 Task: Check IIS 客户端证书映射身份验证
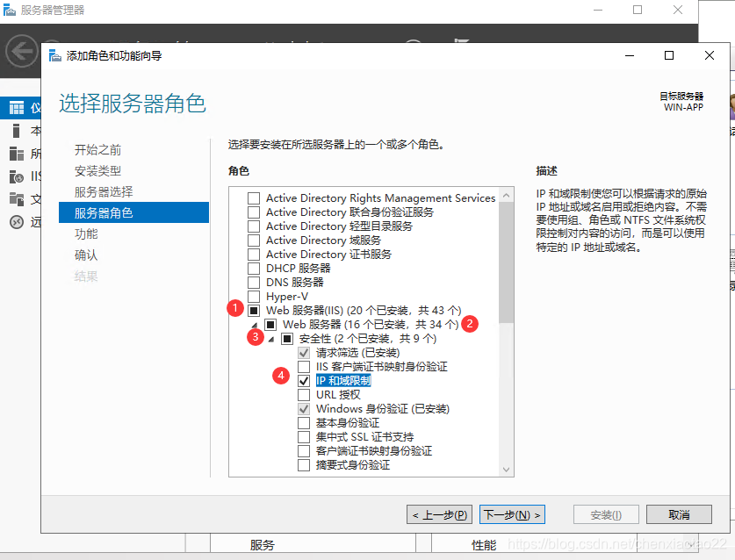click(304, 367)
